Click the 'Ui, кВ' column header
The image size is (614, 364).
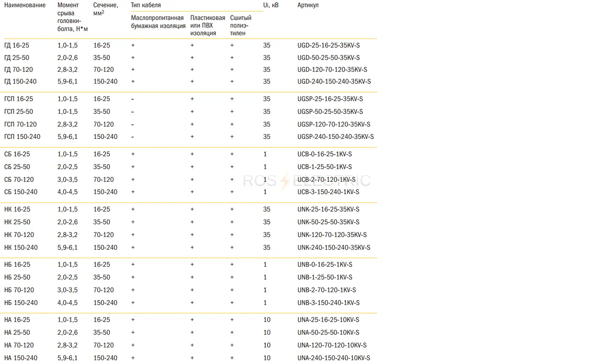pyautogui.click(x=271, y=5)
